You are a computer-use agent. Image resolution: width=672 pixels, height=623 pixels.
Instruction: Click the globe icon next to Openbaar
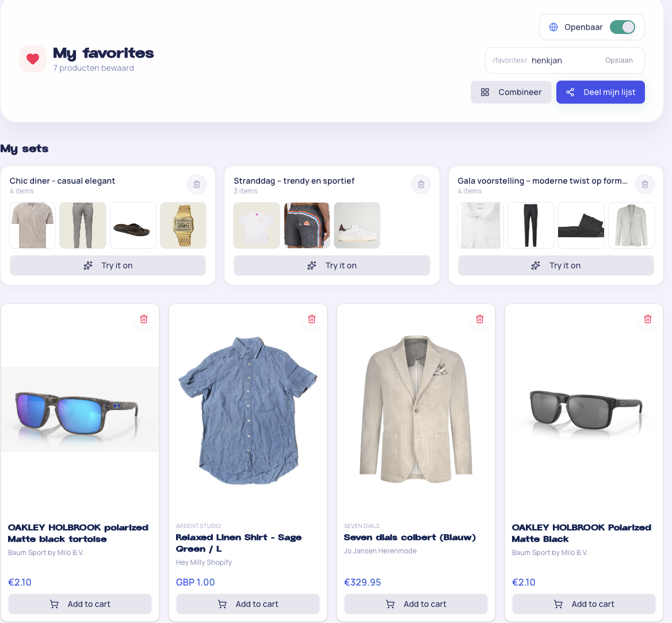tap(553, 27)
